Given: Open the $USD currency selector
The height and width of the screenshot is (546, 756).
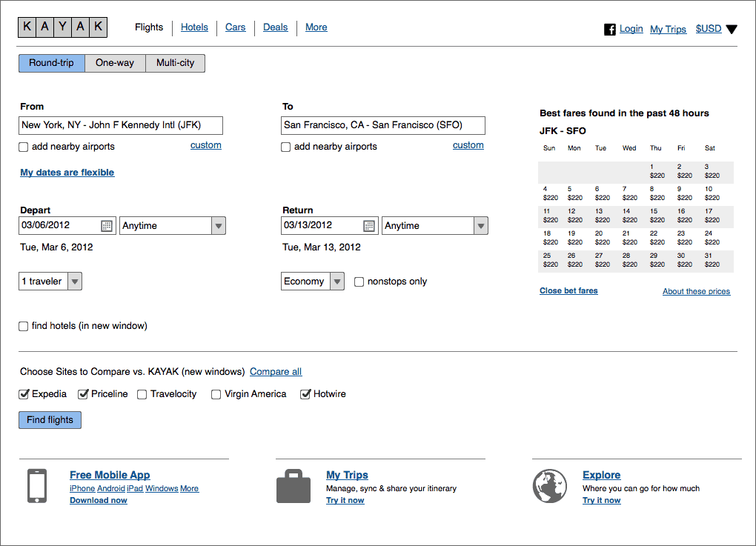Looking at the screenshot, I should tap(709, 29).
